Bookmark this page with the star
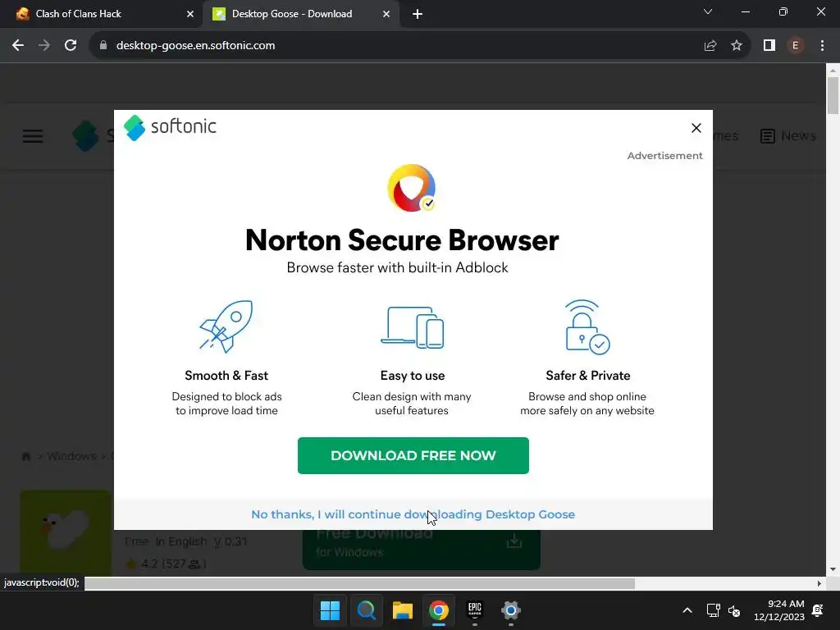The width and height of the screenshot is (840, 630). pos(737,46)
